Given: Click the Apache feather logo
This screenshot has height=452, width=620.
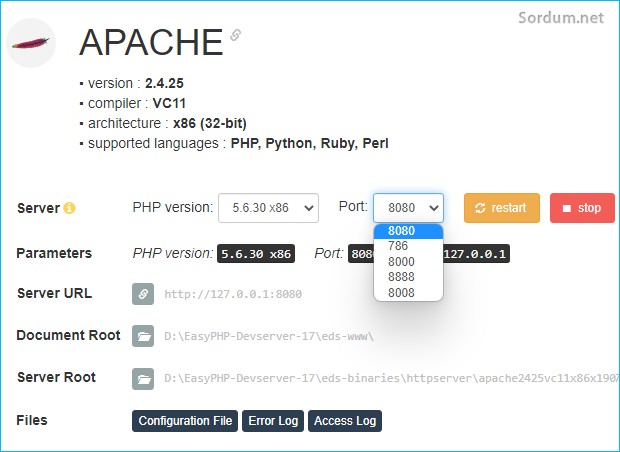Looking at the screenshot, I should point(31,43).
